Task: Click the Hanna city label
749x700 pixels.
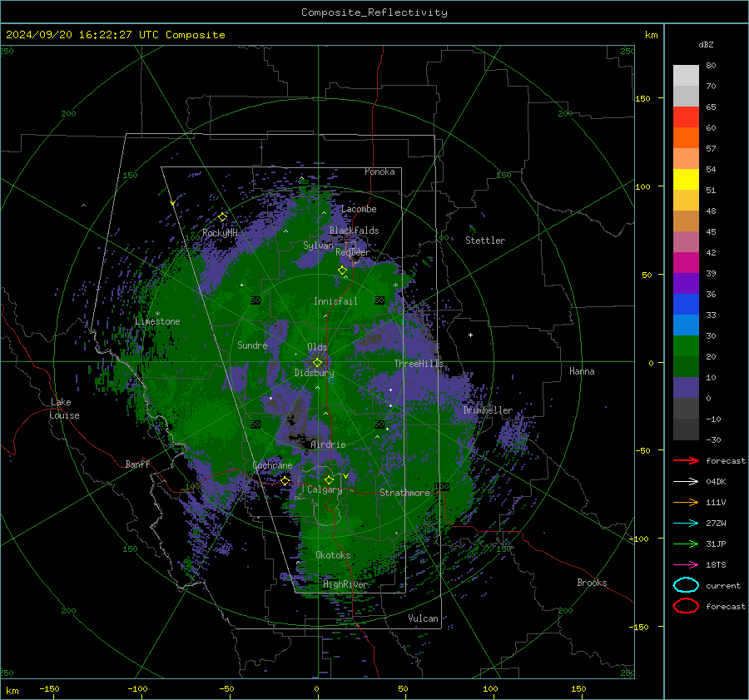Action: [582, 371]
